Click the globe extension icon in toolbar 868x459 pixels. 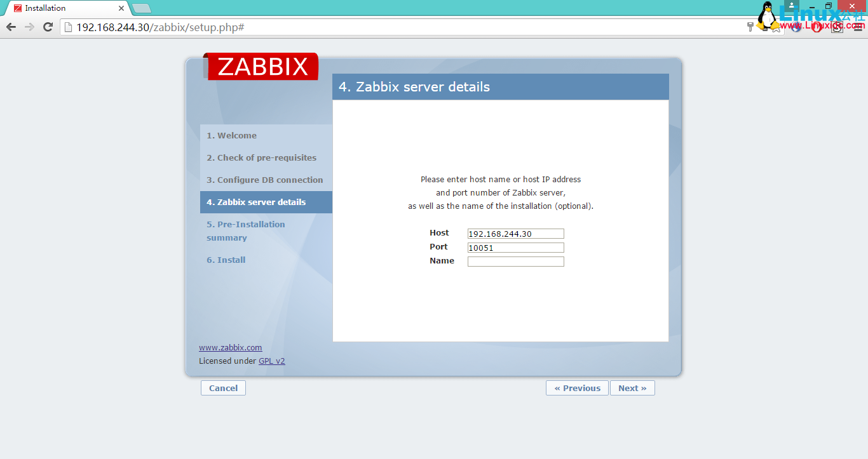tap(796, 27)
